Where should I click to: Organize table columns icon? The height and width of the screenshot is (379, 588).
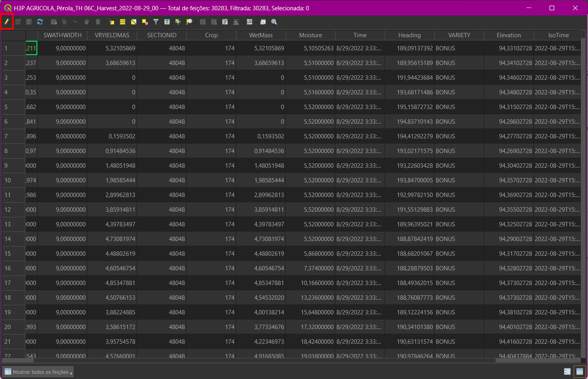tap(250, 22)
